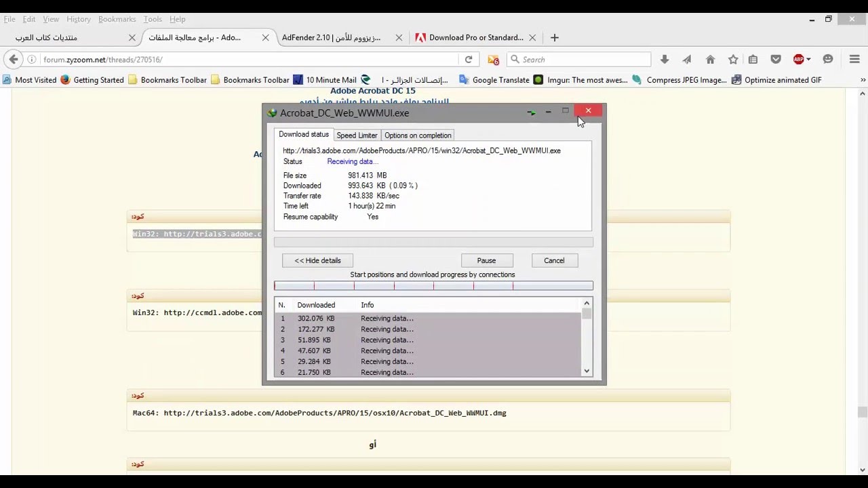Open the Firefox hamburger menu
This screenshot has width=868, height=488.
854,60
